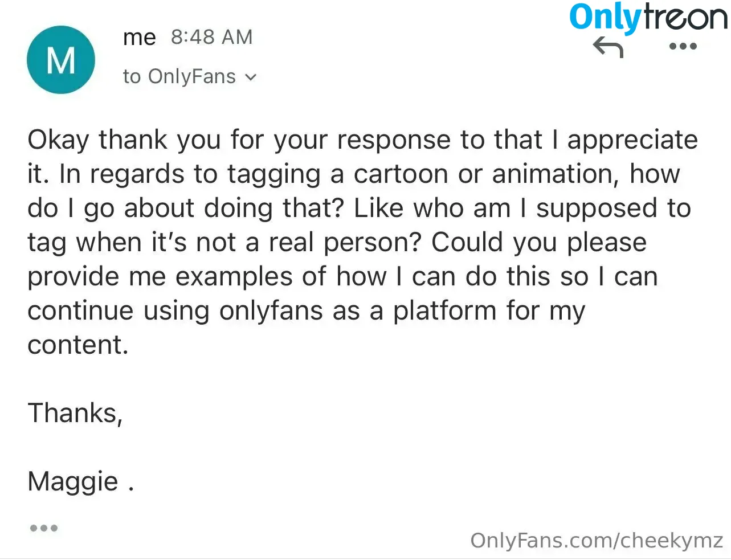Click the sender name "me"
Viewport: 731px width, 560px height.
tap(139, 38)
